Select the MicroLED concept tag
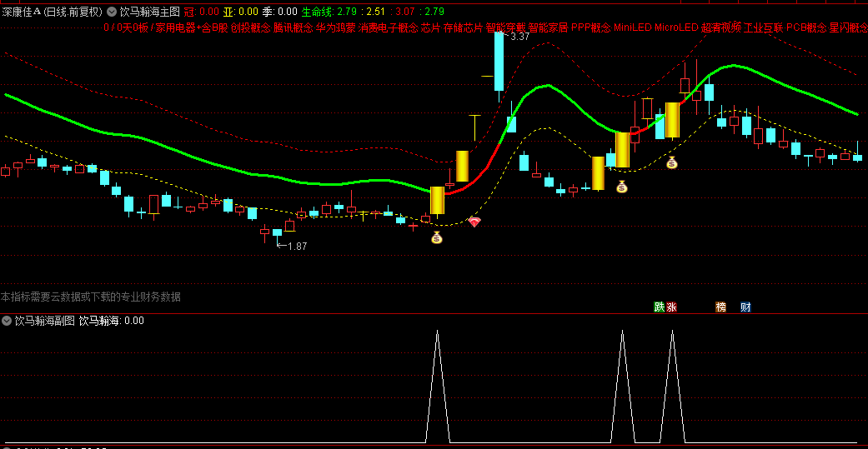This screenshot has width=868, height=449. 676,27
